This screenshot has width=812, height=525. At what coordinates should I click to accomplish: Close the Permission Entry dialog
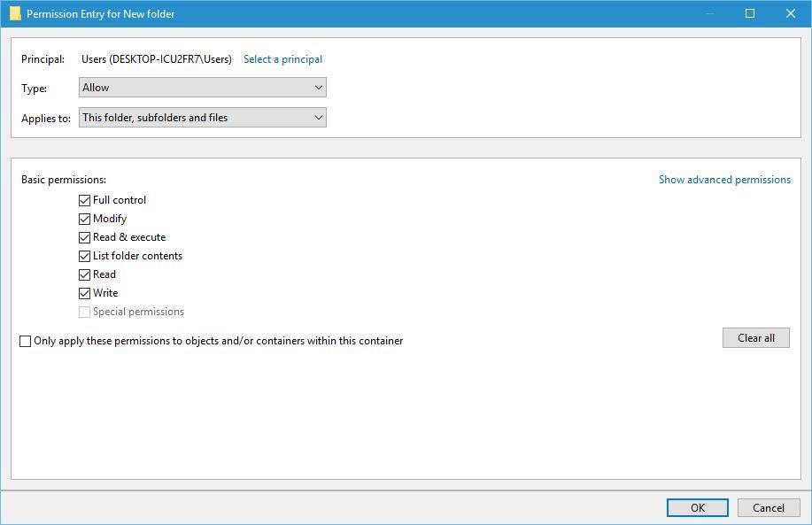pyautogui.click(x=790, y=13)
